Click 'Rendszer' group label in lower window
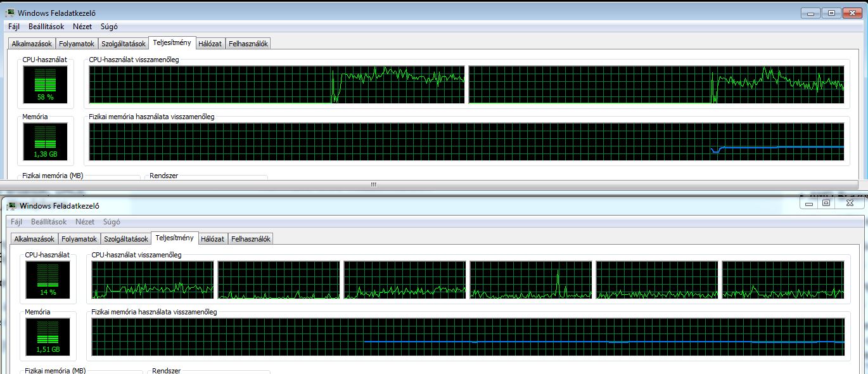 pos(166,370)
